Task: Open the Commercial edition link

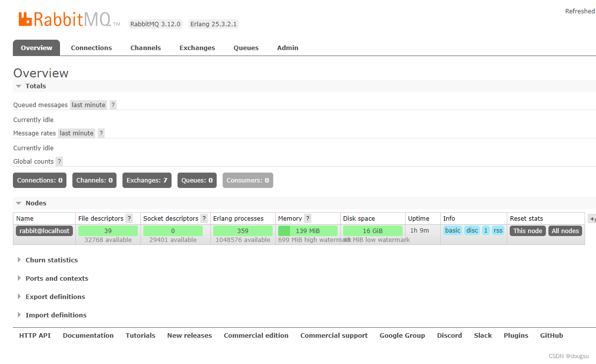Action: point(256,336)
